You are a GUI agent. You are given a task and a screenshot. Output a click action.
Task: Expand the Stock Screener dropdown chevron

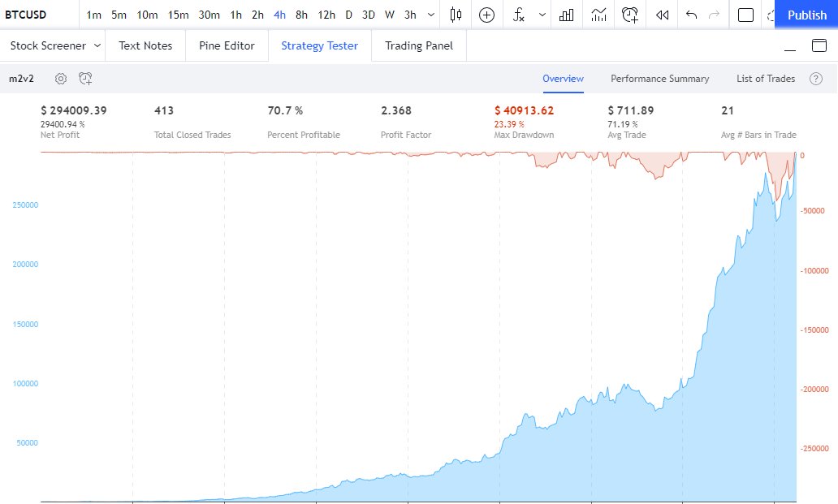[x=97, y=46]
